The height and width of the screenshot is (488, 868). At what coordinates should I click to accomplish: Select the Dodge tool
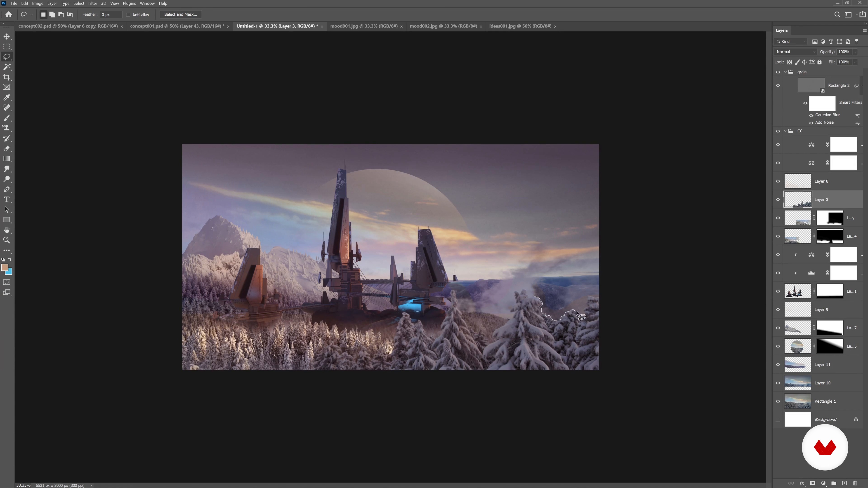(7, 179)
